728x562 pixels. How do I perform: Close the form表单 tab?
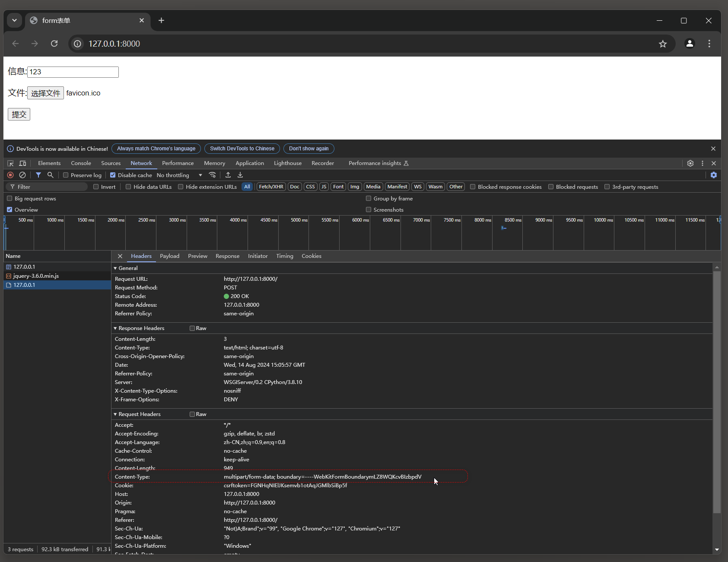pos(142,20)
